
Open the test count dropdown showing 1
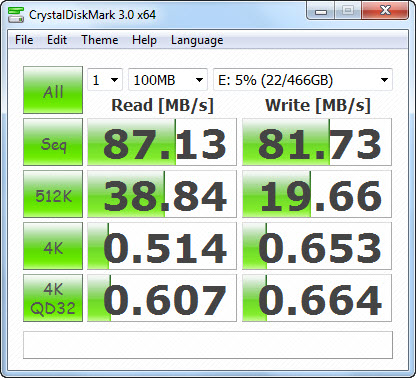pos(105,80)
